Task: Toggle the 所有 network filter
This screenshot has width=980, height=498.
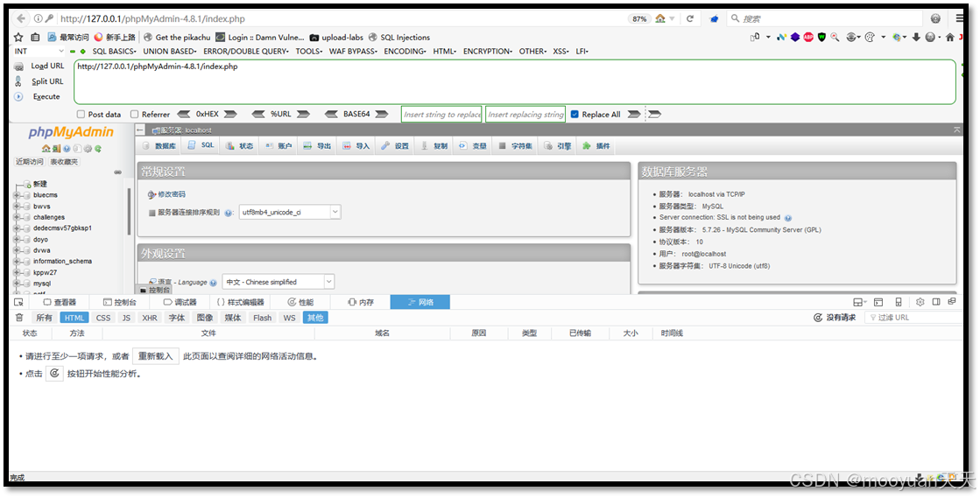Action: (x=44, y=318)
